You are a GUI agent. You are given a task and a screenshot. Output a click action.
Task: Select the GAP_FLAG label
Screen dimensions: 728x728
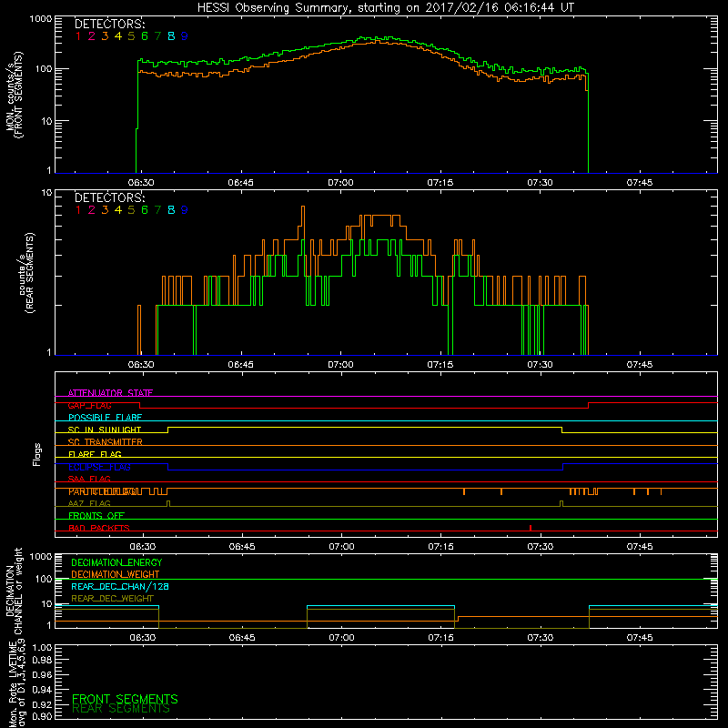(x=89, y=405)
